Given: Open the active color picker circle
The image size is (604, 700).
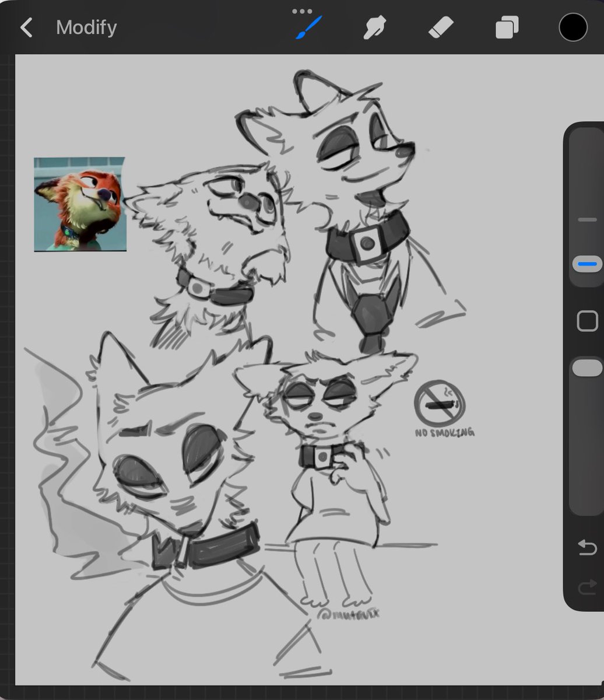Looking at the screenshot, I should 573,27.
